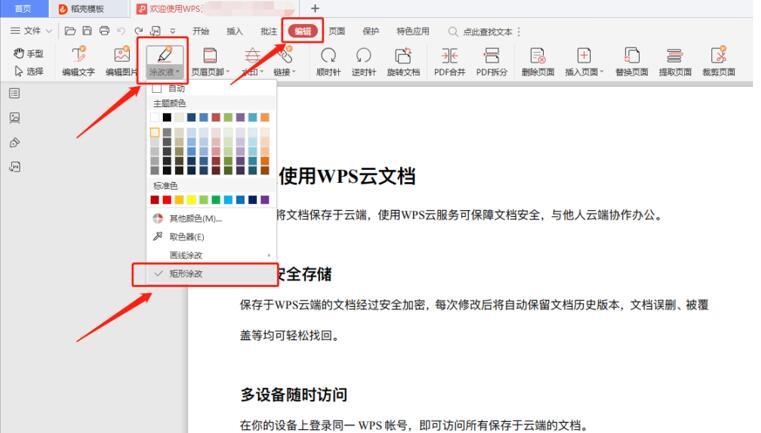Expand the 页眉页脚 dropdown arrow
The image size is (761, 433).
pyautogui.click(x=228, y=72)
